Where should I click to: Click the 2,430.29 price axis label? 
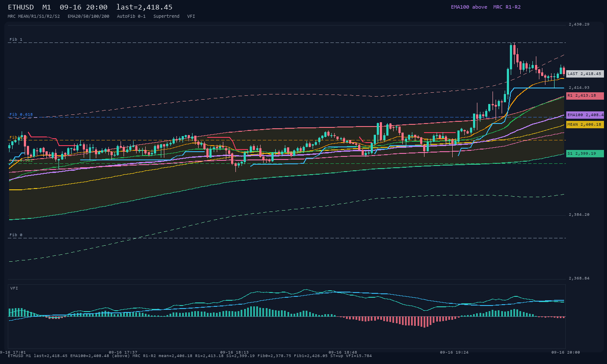579,24
